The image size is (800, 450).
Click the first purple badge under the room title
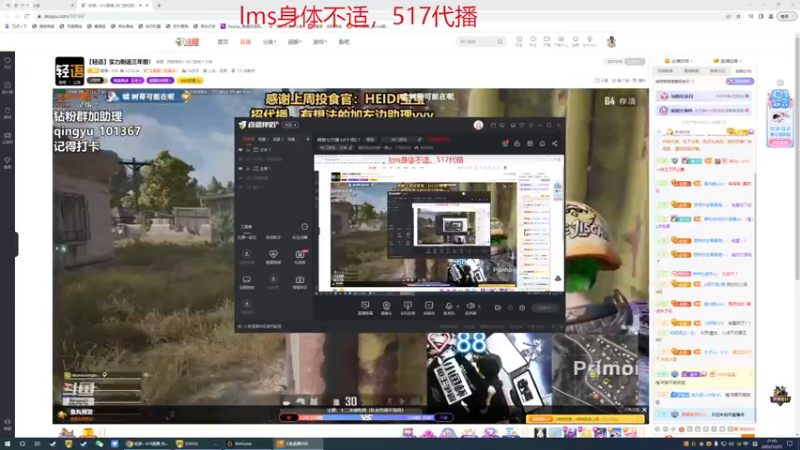(127, 81)
